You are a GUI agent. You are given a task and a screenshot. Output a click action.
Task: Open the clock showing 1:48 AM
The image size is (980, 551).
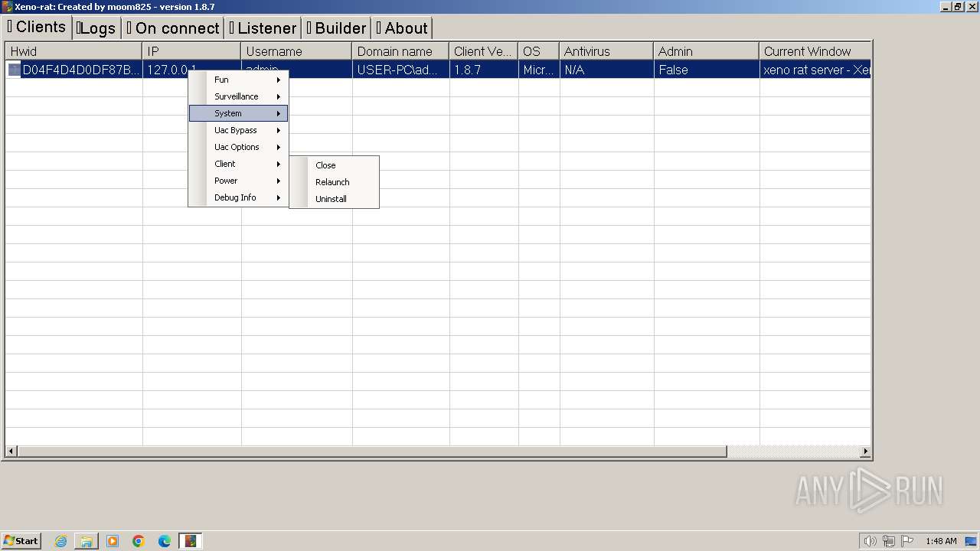(941, 541)
